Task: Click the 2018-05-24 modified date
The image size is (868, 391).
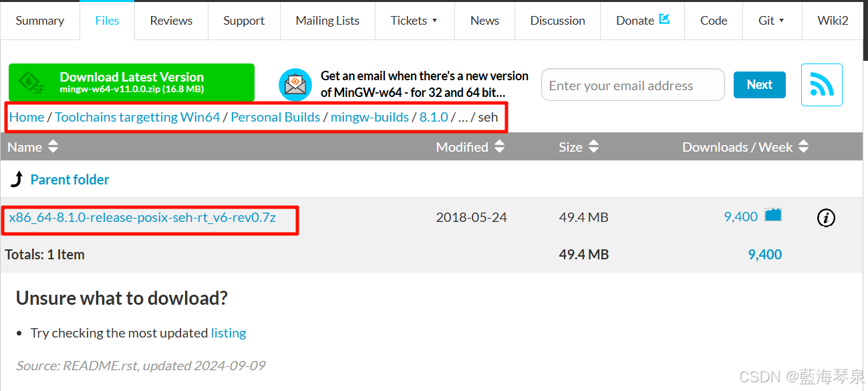Action: click(471, 217)
